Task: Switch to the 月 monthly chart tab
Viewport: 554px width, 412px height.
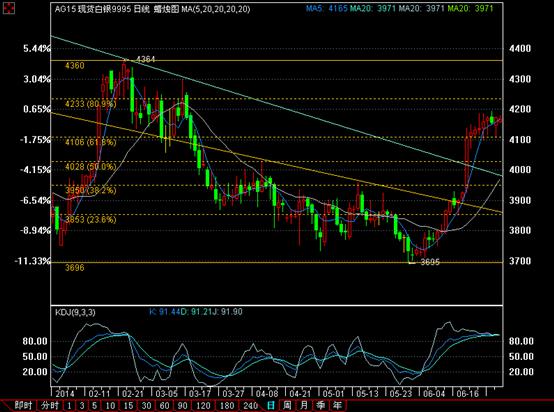Action: click(304, 405)
